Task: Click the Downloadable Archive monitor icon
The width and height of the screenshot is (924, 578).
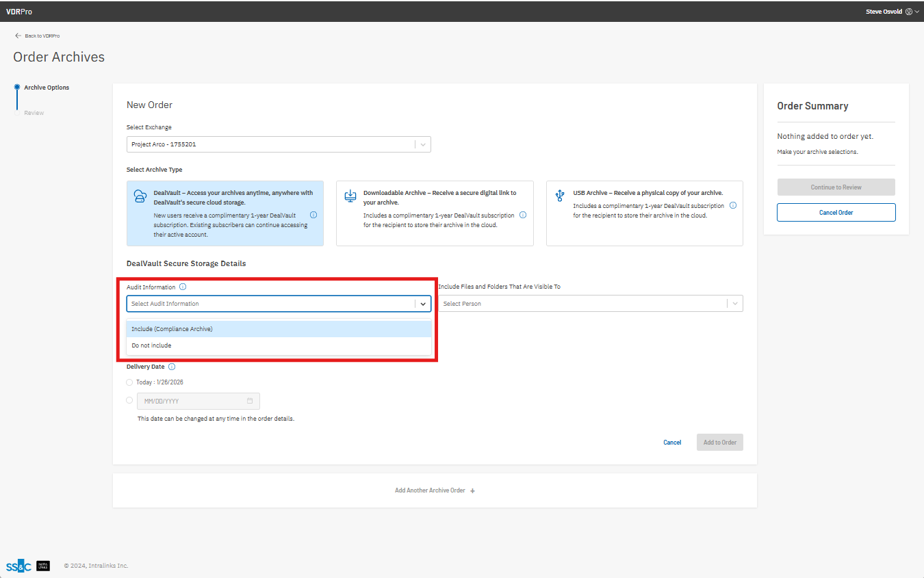Action: 350,196
